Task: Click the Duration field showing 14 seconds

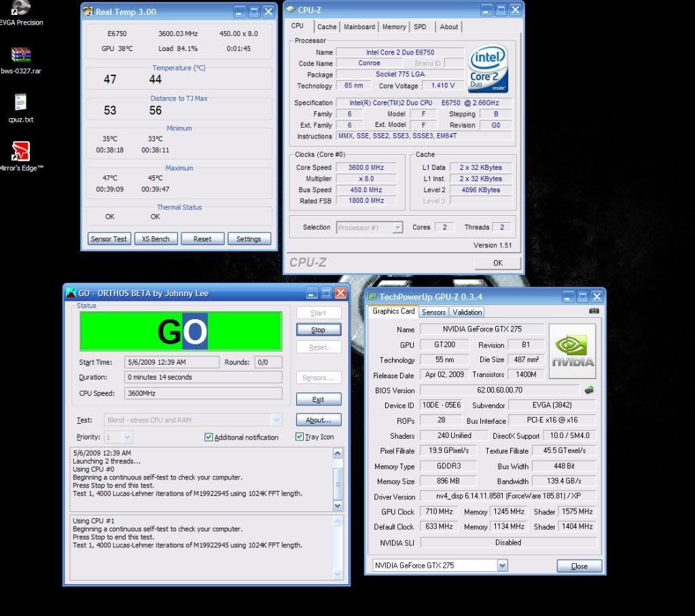Action: point(203,377)
